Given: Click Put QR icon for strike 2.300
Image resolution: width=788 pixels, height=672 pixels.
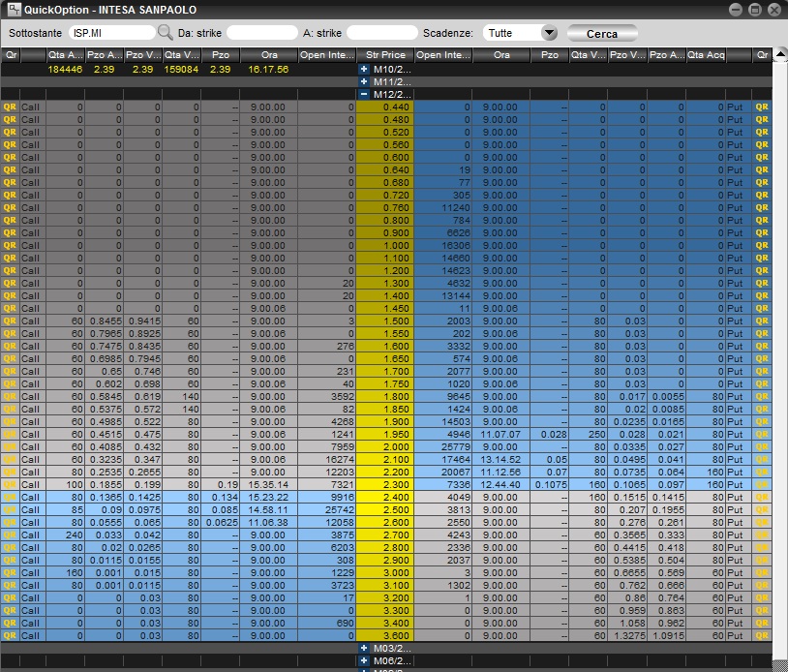Looking at the screenshot, I should point(762,484).
